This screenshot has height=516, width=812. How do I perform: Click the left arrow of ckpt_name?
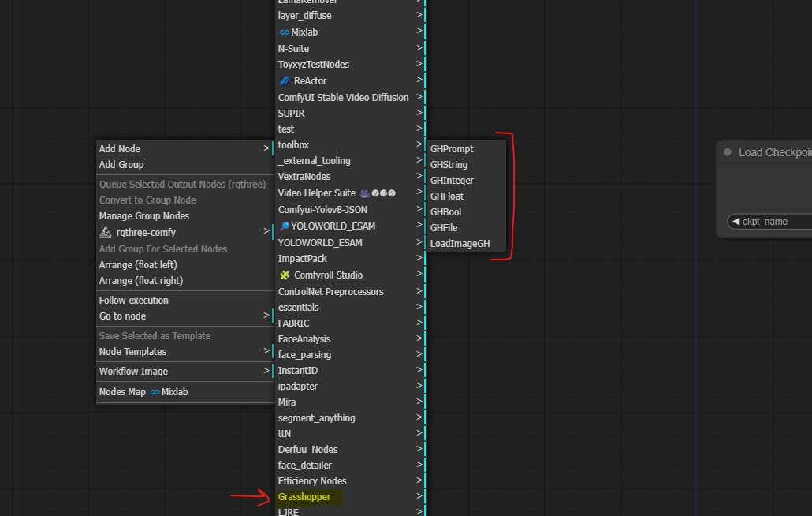[736, 222]
